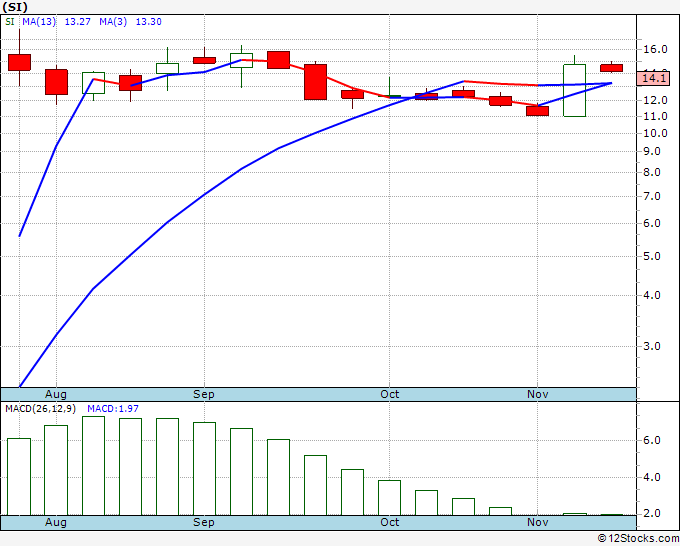Click the (SI) ticker title
Screen dimensions: 680x546
coord(15,7)
